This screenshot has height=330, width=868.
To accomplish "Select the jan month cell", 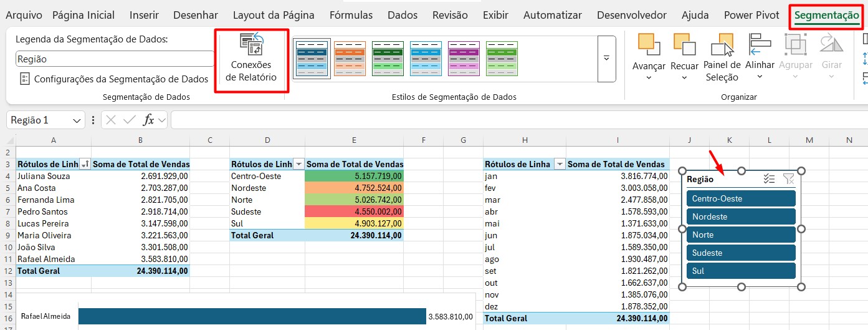I will click(525, 176).
